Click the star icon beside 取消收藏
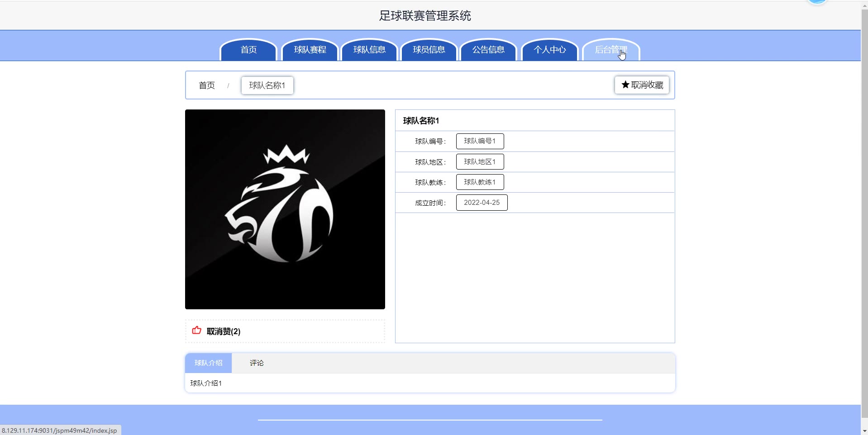Viewport: 868px width, 435px height. [625, 85]
